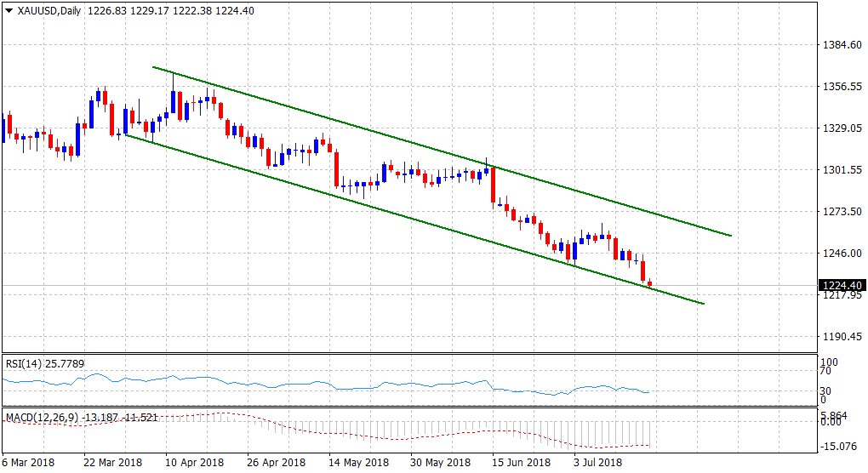This screenshot has height=473, width=868.
Task: Click the 10 Apr 2018 date label
Action: (195, 462)
